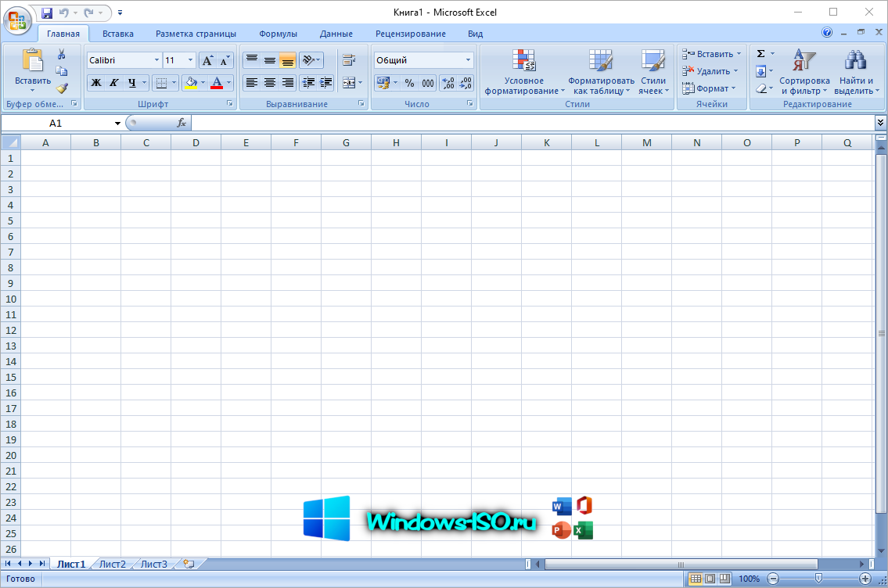The image size is (888, 588).
Task: Apply red font color
Action: 217,83
